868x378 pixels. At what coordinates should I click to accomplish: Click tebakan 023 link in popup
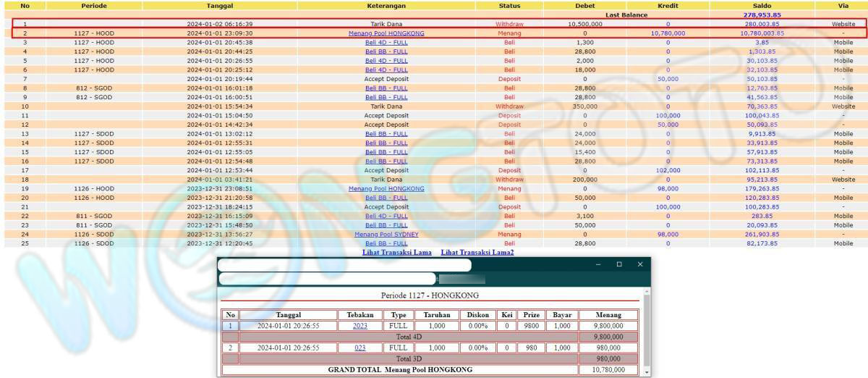[359, 348]
